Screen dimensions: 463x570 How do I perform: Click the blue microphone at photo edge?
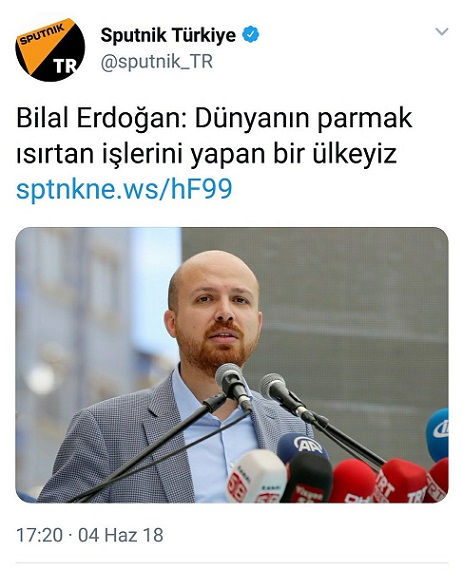(x=438, y=434)
